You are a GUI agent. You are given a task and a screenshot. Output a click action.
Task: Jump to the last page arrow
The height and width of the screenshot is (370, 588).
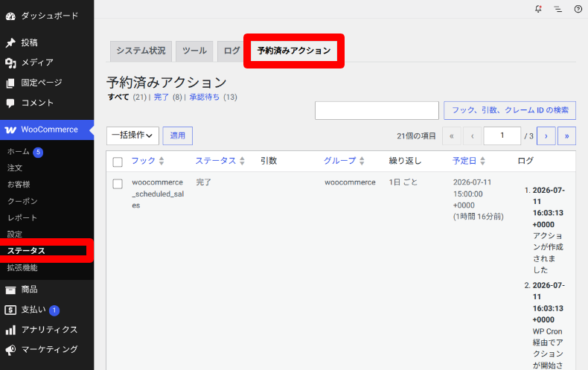point(566,135)
